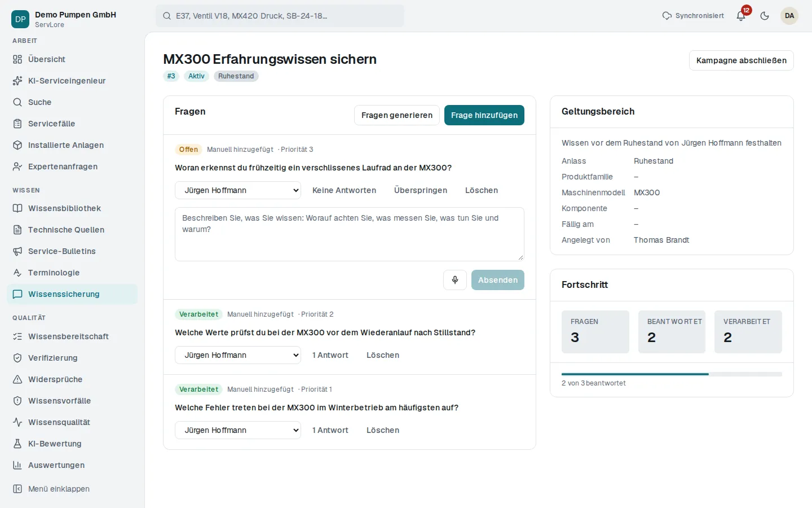
Task: Open expert dropdown for Winterbetrieb question
Action: tap(238, 430)
